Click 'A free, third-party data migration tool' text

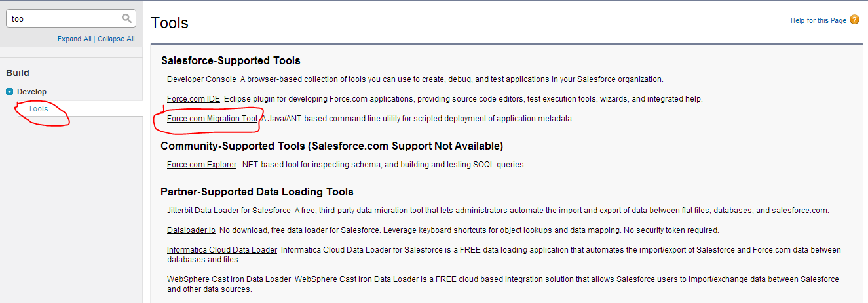tap(562, 211)
